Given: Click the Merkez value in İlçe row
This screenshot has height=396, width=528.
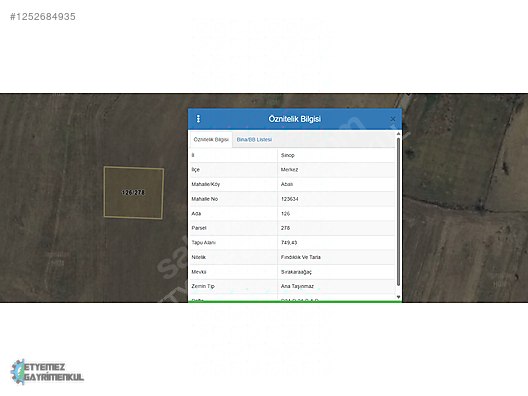Looking at the screenshot, I should click(x=289, y=170).
